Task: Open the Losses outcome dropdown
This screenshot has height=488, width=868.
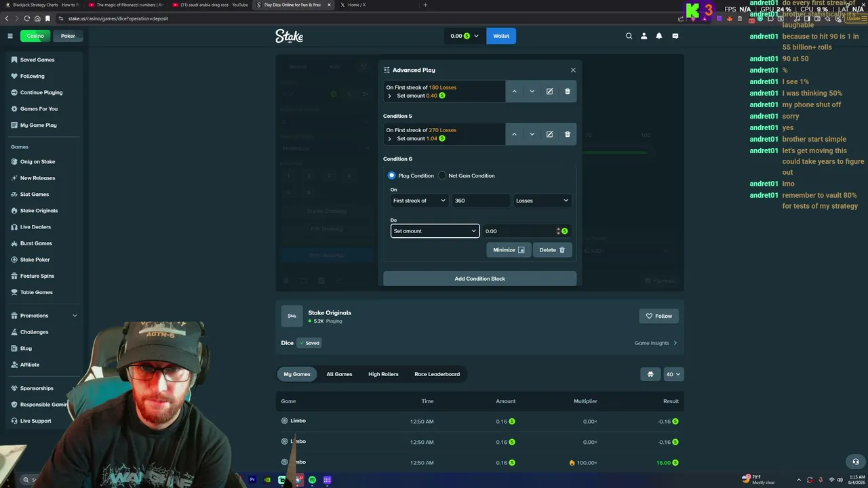Action: [x=542, y=201]
